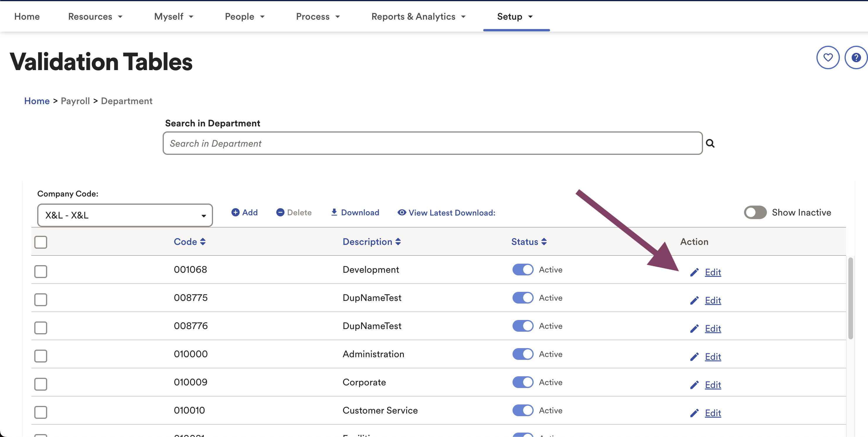Image resolution: width=868 pixels, height=437 pixels.
Task: Click the Edit link for Administration
Action: (x=713, y=356)
